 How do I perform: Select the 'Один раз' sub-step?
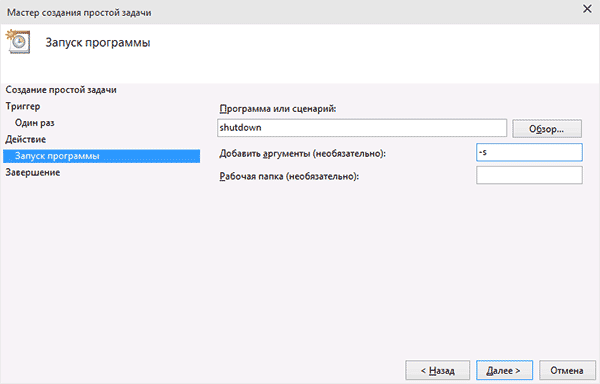(x=34, y=123)
